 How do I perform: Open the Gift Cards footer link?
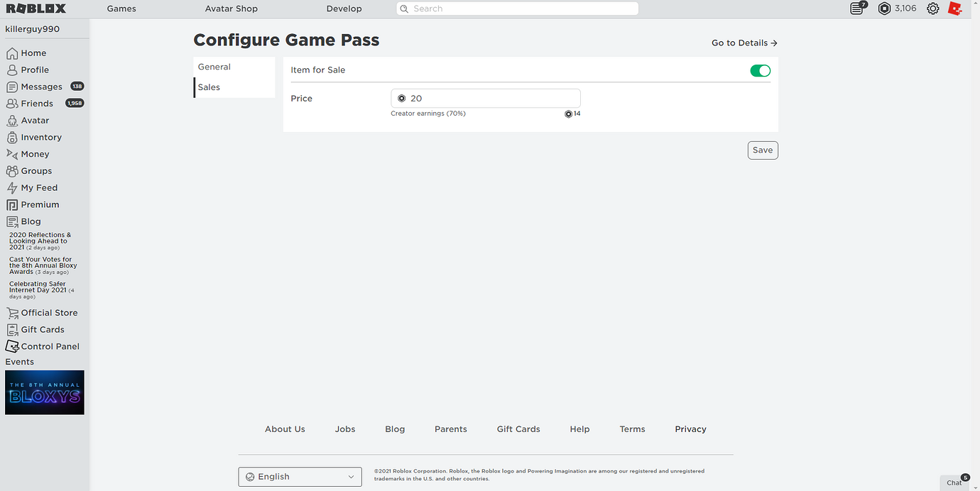(518, 429)
